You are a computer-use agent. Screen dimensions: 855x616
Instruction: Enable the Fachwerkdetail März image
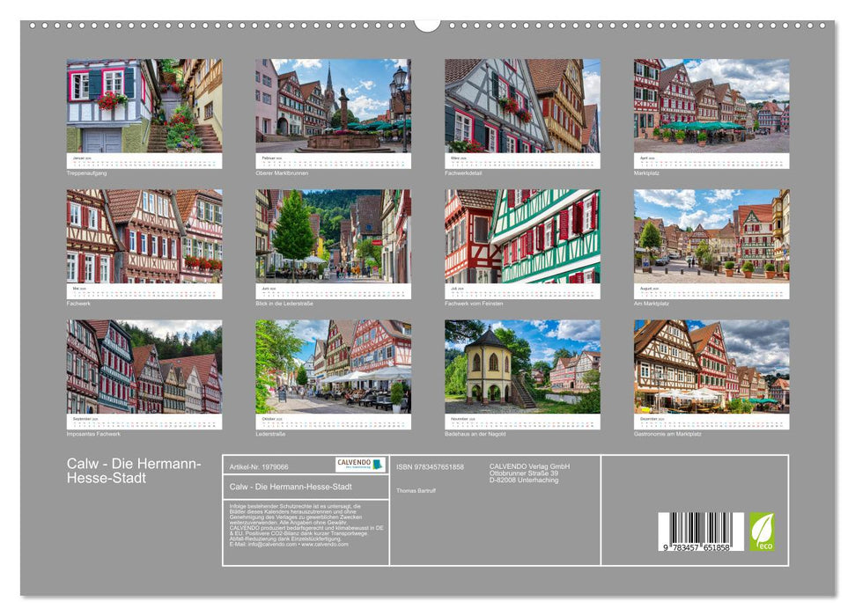[521, 110]
